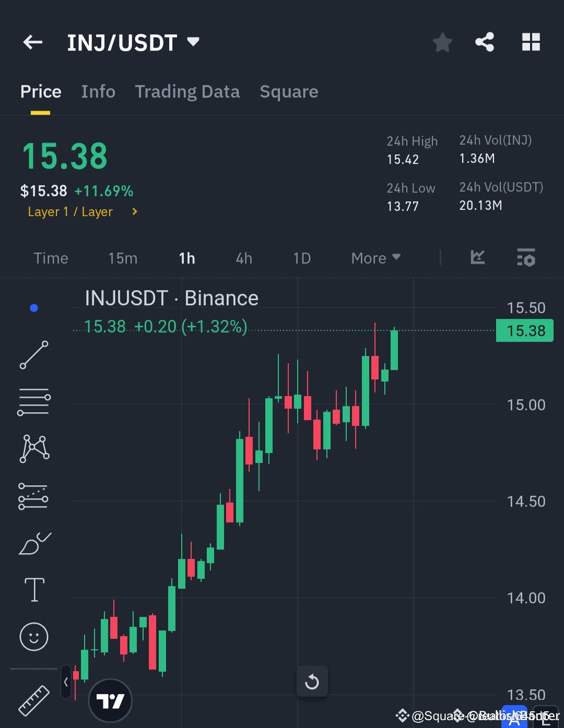This screenshot has width=564, height=728.
Task: Favorite INJ/USDT with the star
Action: tap(442, 42)
